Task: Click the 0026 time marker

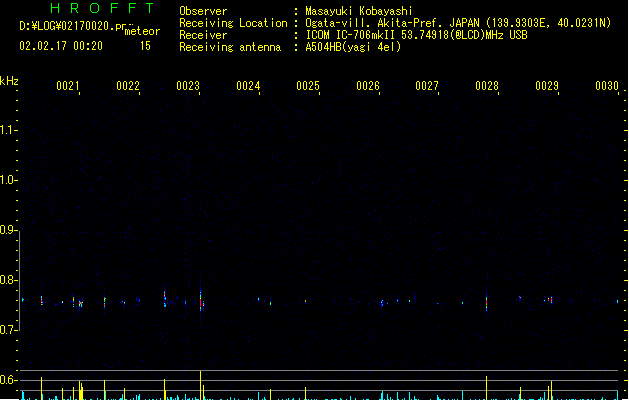Action: coord(368,86)
